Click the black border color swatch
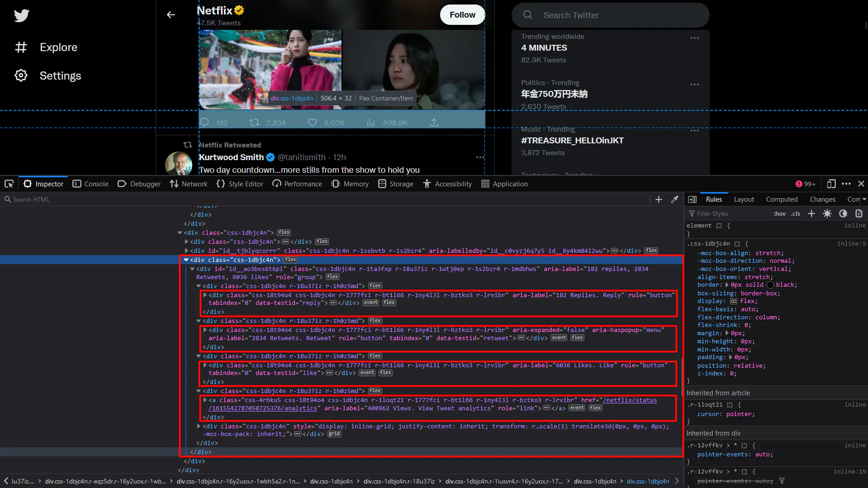The height and width of the screenshot is (488, 868). (770, 284)
